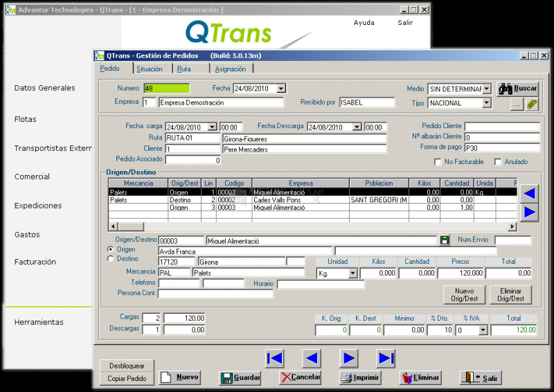Move the row with blue left arrow by grid
Viewport: 554px width, 392px height.
(529, 193)
